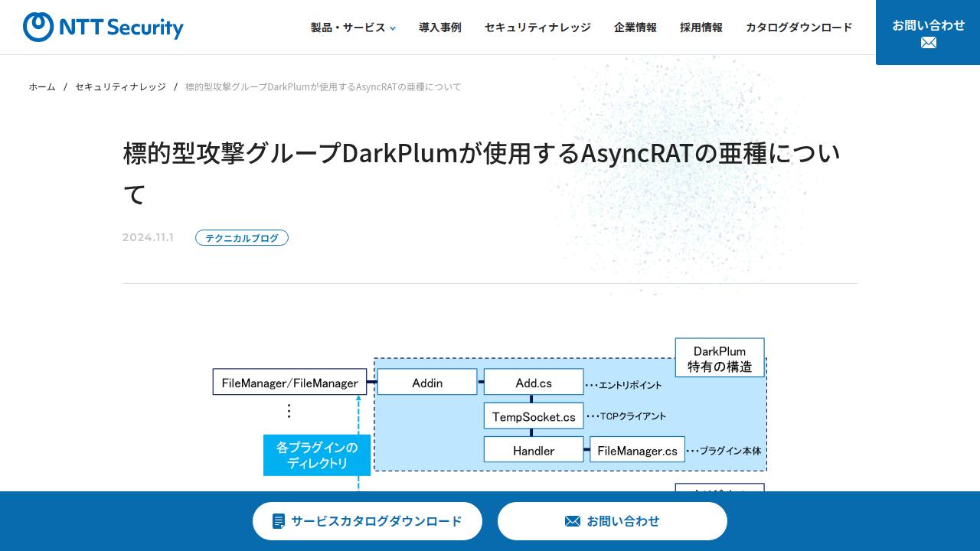Image resolution: width=980 pixels, height=551 pixels.
Task: Click the サービスカタログダウンロード button
Action: coord(367,521)
